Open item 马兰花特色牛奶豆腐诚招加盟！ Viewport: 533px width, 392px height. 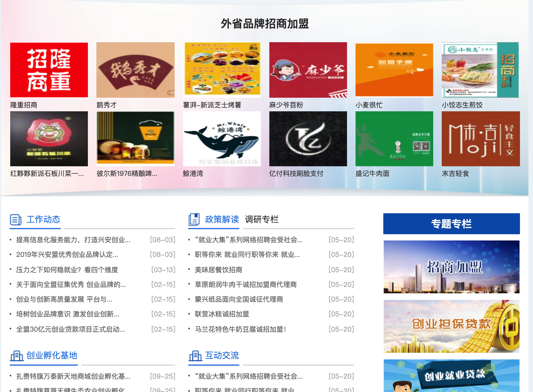pos(241,329)
